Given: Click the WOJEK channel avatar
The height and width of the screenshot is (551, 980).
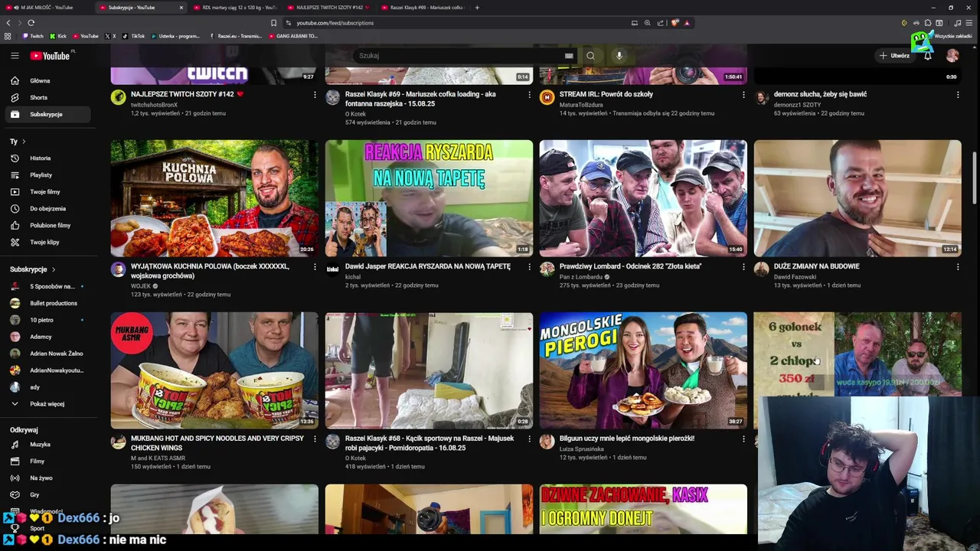Looking at the screenshot, I should pyautogui.click(x=118, y=269).
